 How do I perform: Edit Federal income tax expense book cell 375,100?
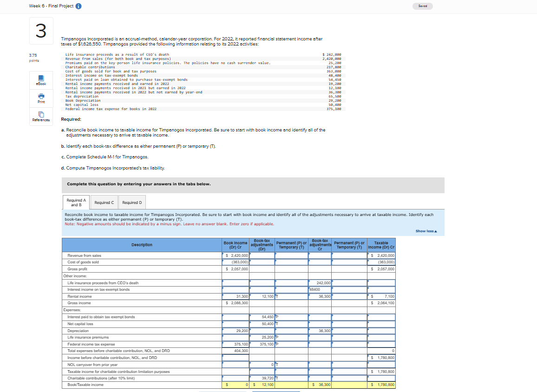236,345
